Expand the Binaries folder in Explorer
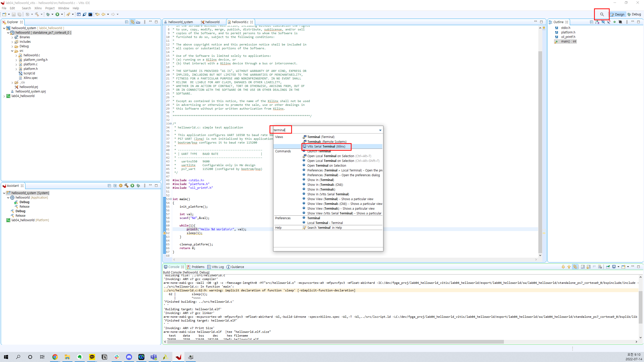Image resolution: width=644 pixels, height=362 pixels. tap(12, 37)
